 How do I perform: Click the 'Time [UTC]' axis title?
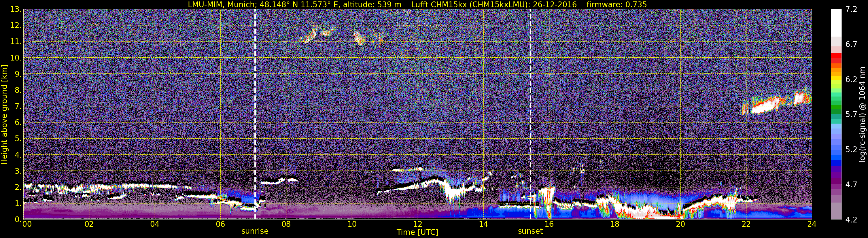tap(417, 232)
